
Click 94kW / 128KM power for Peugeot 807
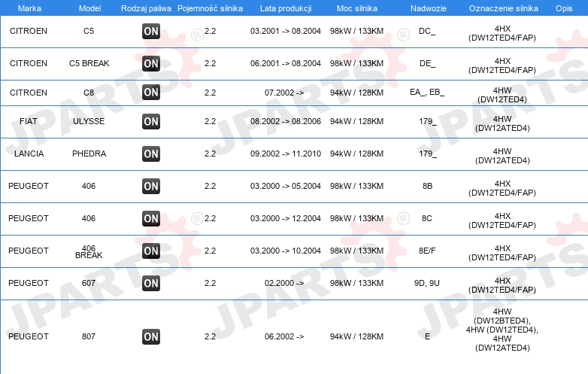[356, 336]
